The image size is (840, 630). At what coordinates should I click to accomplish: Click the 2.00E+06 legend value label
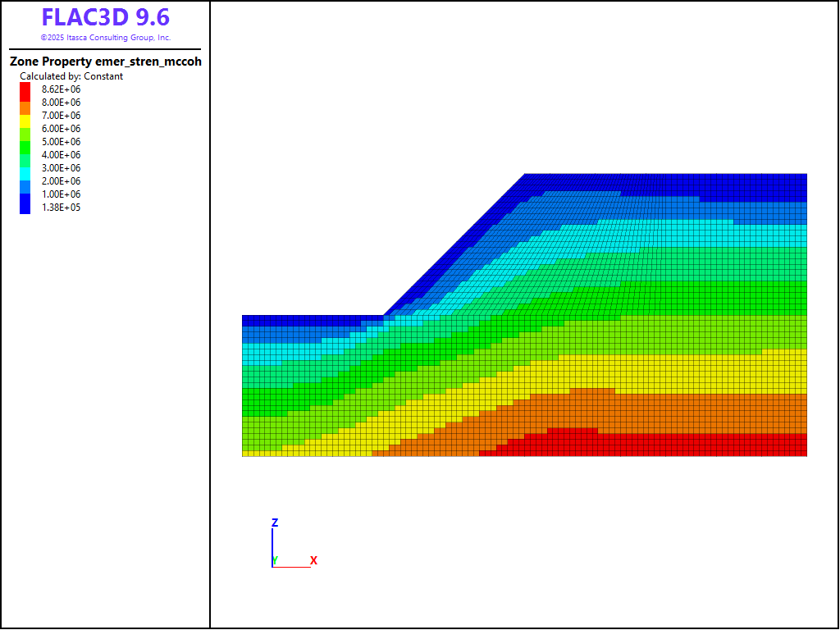(61, 181)
